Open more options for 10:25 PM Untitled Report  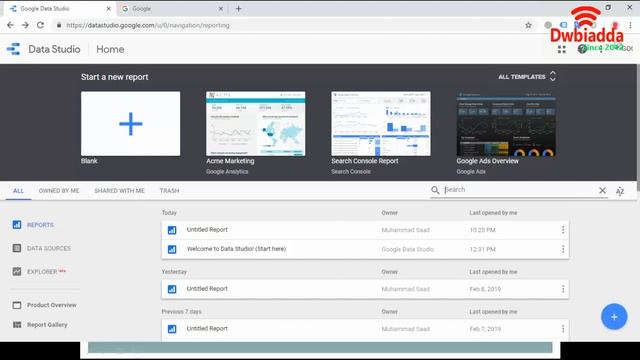click(x=563, y=230)
